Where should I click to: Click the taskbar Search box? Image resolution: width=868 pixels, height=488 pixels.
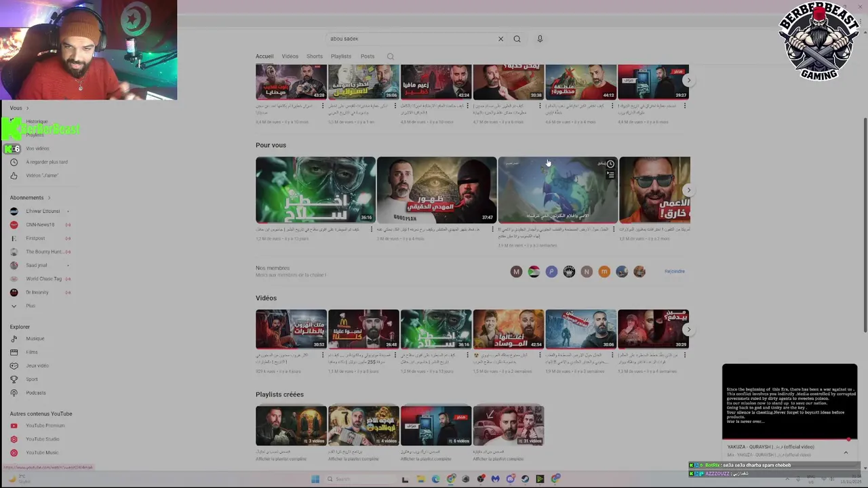(359, 479)
